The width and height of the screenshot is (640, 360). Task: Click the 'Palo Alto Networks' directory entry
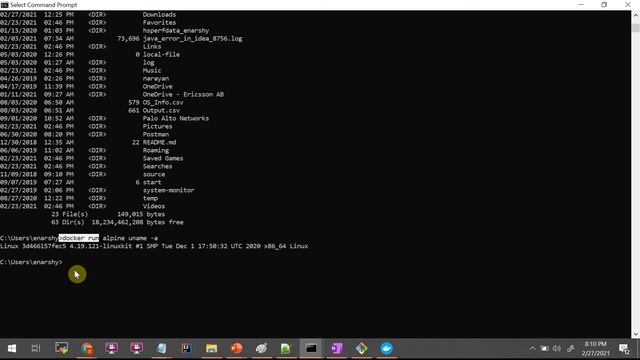(176, 118)
